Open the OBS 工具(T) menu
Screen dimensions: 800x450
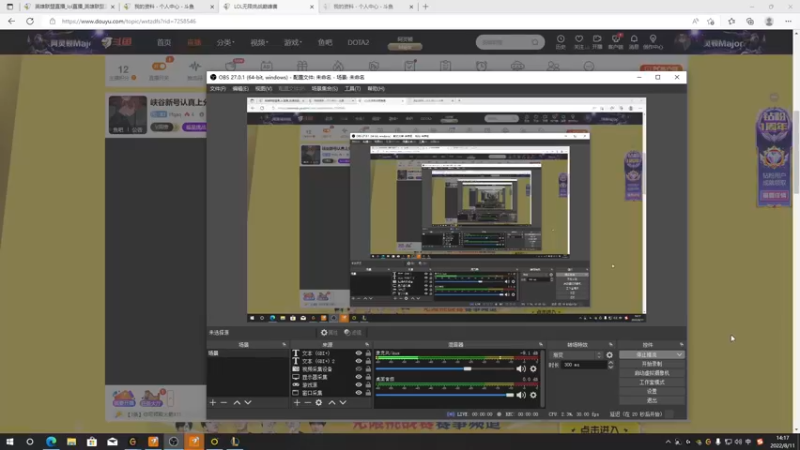tap(353, 89)
